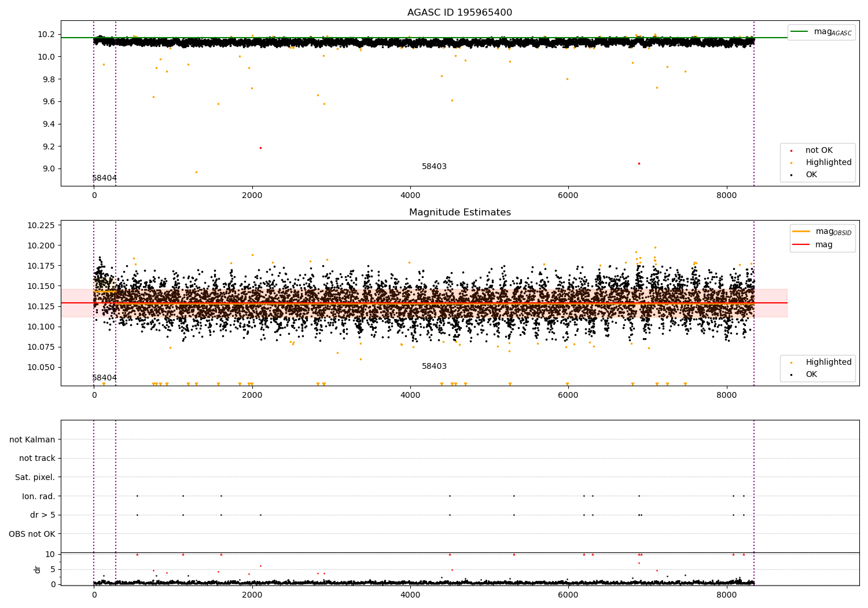Click the 6000 x-axis tick in Magnitude Estimates plot
868x608 pixels.
tap(568, 395)
